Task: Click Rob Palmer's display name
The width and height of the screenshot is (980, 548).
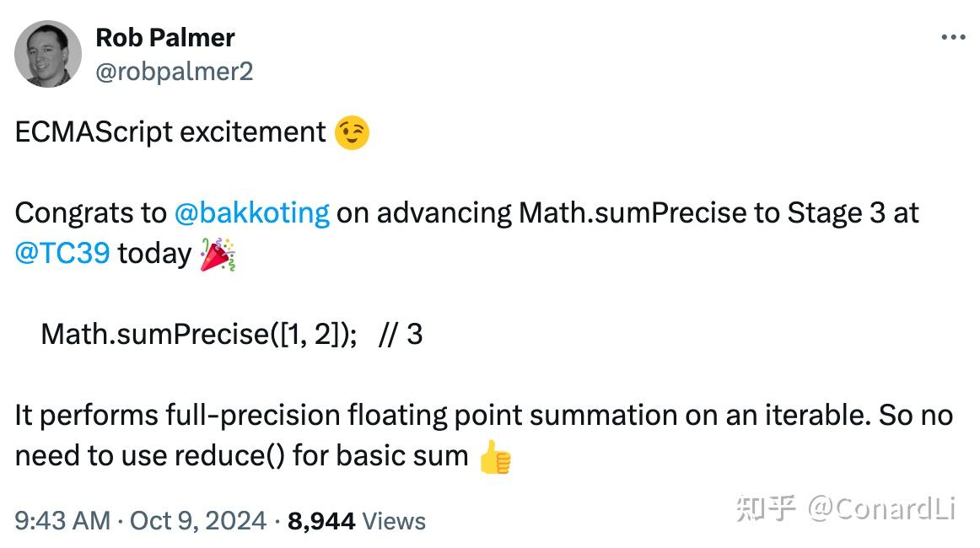Action: click(x=165, y=37)
